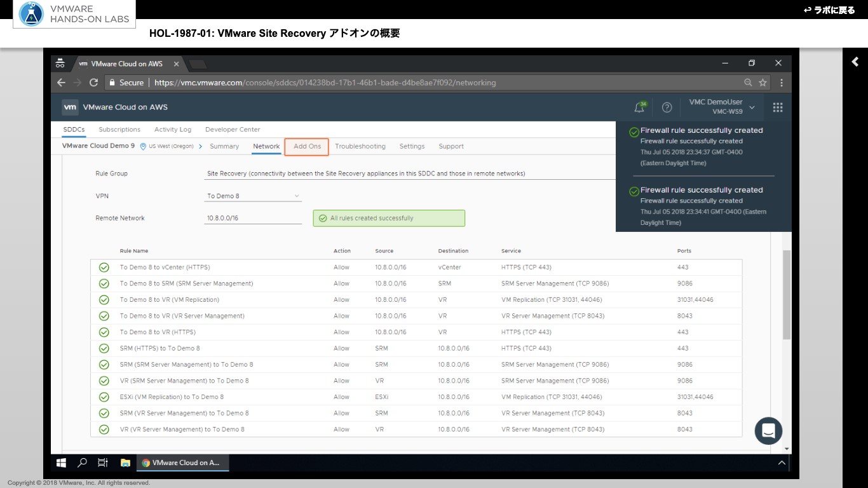Open the Summary tab

point(224,146)
